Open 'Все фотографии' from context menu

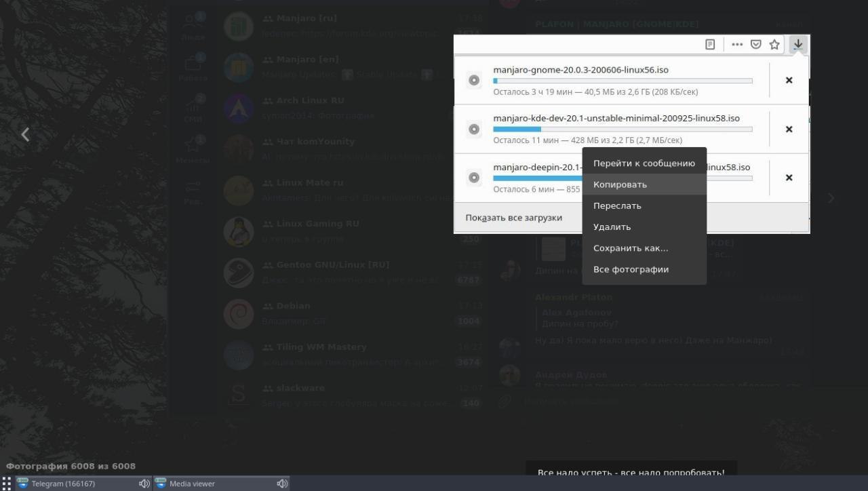644,269
